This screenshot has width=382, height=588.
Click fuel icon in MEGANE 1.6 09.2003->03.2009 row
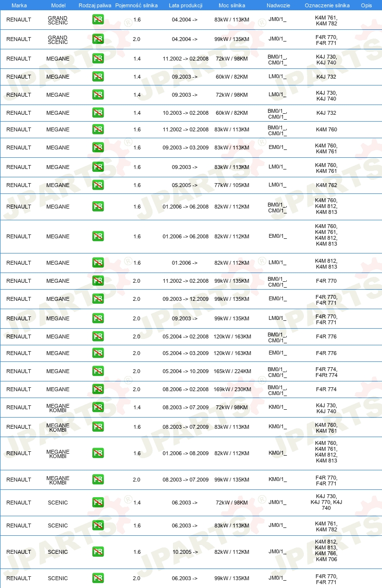click(98, 147)
